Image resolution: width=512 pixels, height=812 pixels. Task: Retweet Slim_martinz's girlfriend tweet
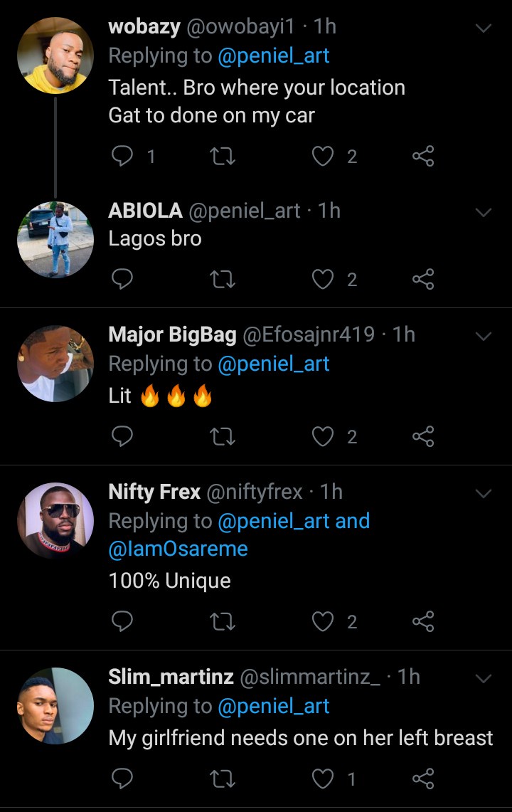click(x=223, y=779)
